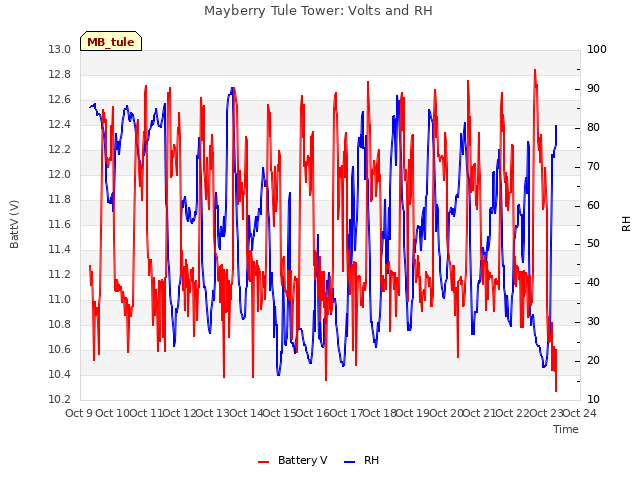Click the Oct 16 date tick label

point(313,413)
